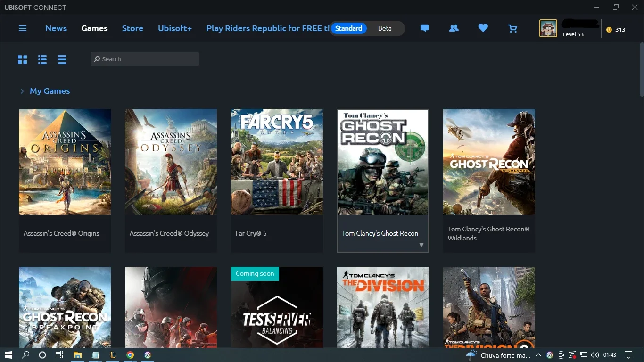Open The Division 2 cover
Screen dimensions: 644x362
pyautogui.click(x=489, y=307)
